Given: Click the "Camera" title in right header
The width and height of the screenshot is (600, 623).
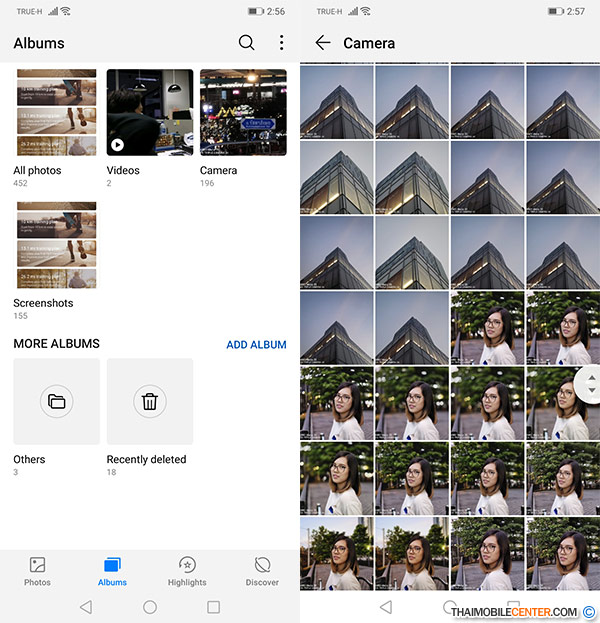Looking at the screenshot, I should tap(369, 43).
